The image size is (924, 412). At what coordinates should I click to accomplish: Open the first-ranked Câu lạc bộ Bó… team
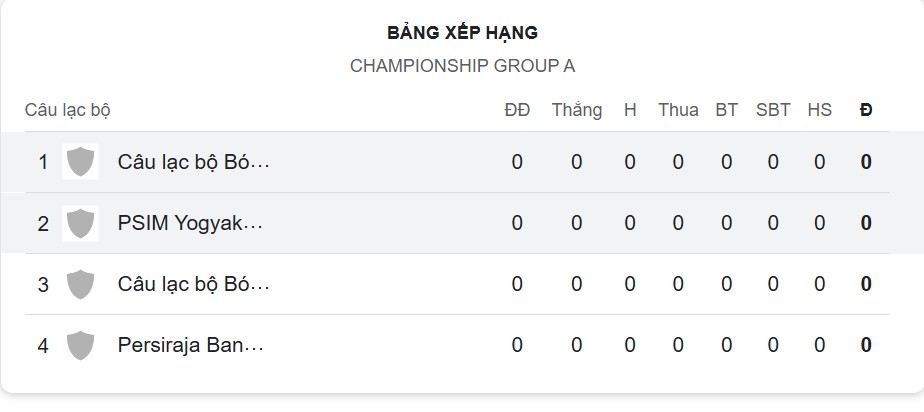point(193,162)
